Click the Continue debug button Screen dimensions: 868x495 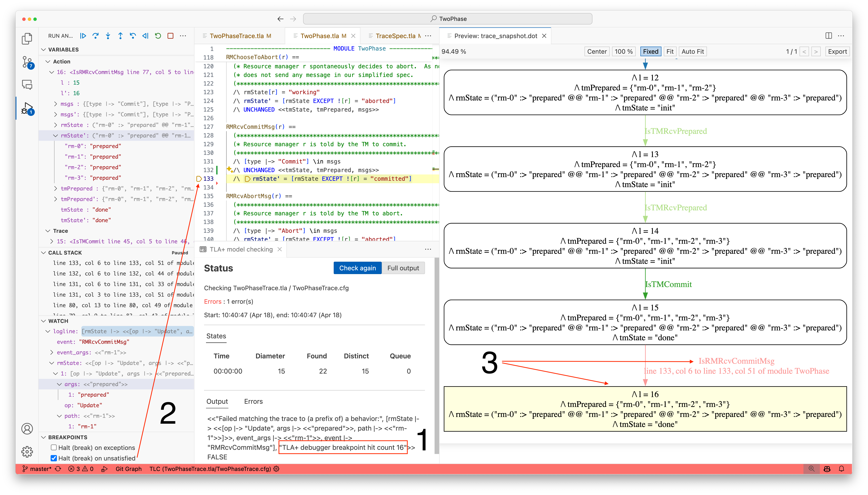[x=83, y=36]
